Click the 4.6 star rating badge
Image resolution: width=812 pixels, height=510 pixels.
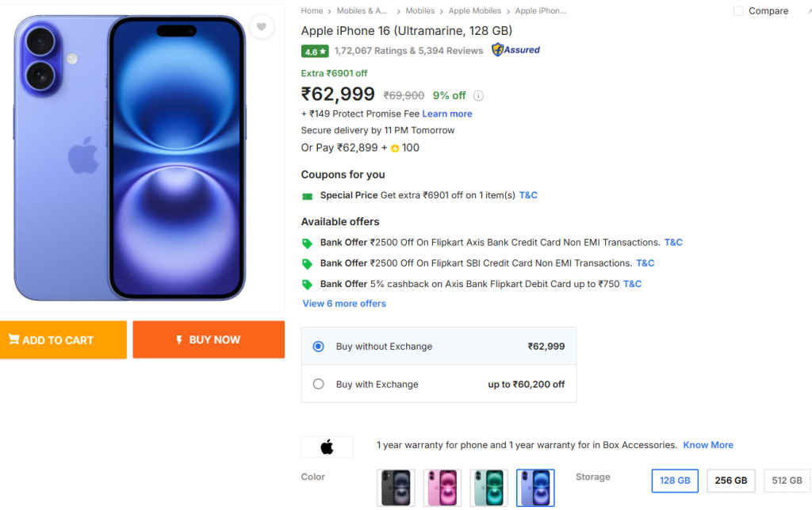click(x=315, y=51)
